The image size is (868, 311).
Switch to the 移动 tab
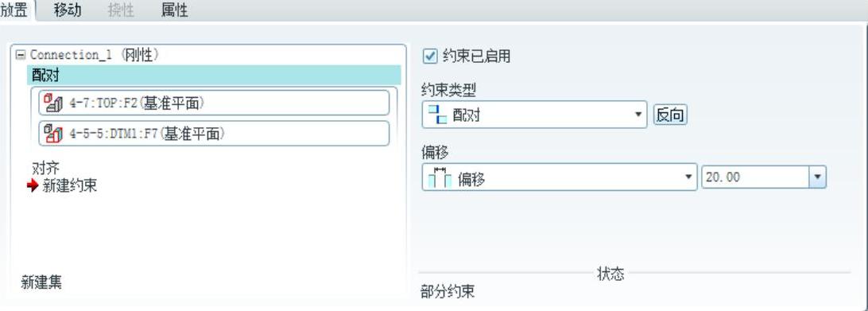pyautogui.click(x=68, y=10)
